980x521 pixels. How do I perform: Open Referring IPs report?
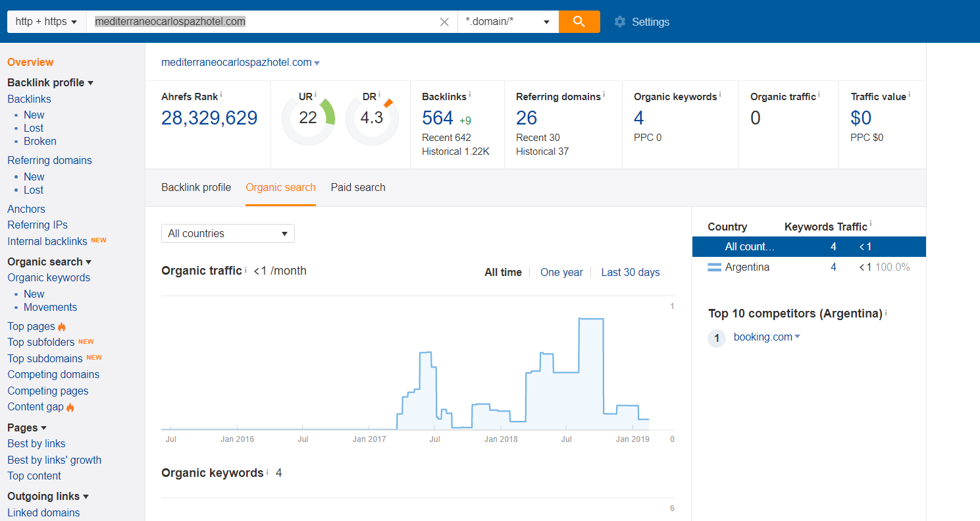click(x=38, y=225)
